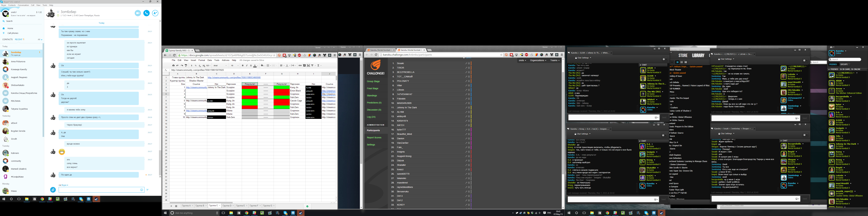Reload the Challonge participants page
Viewport: 868px width, 216px height.
click(x=376, y=55)
